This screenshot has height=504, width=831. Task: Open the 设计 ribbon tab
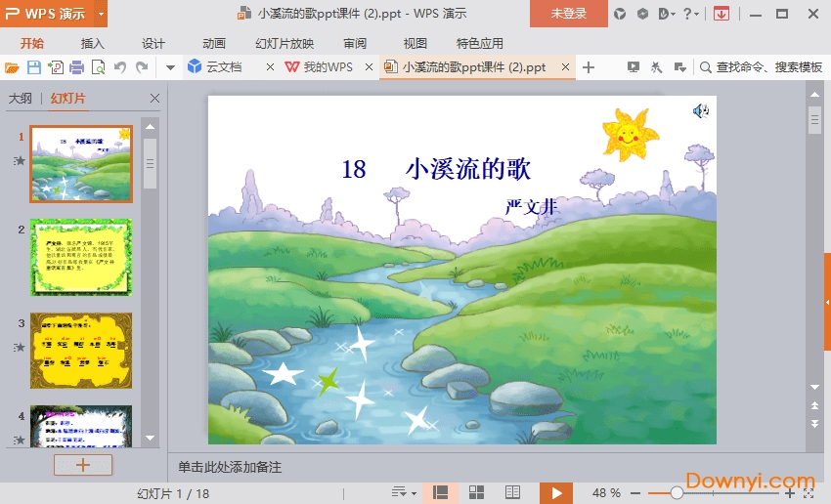pyautogui.click(x=153, y=43)
